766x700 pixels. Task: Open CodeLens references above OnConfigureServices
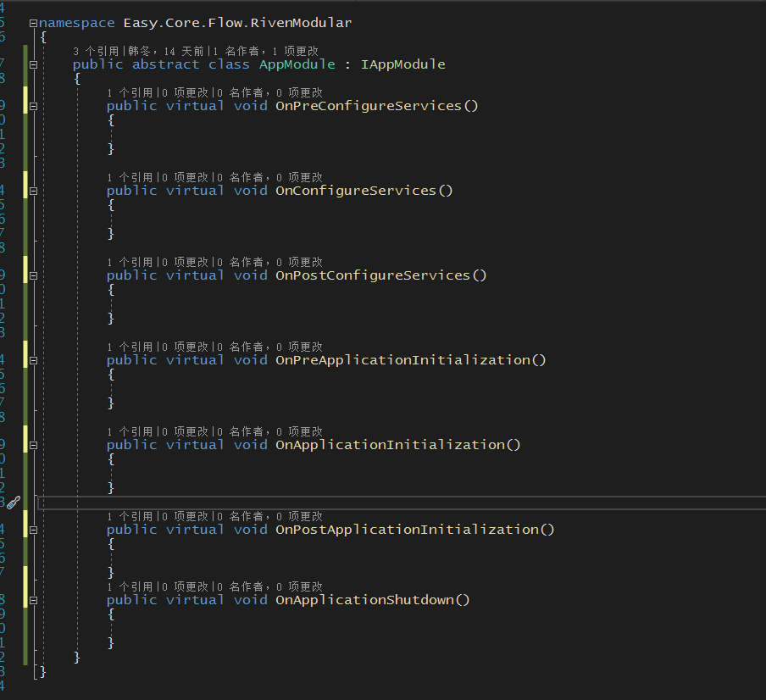(130, 177)
